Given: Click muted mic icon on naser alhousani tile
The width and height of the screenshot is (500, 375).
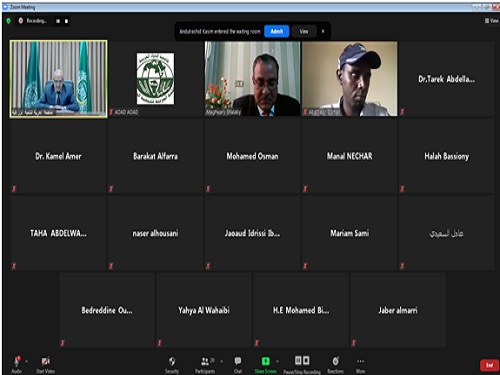Looking at the screenshot, I should click(111, 266).
